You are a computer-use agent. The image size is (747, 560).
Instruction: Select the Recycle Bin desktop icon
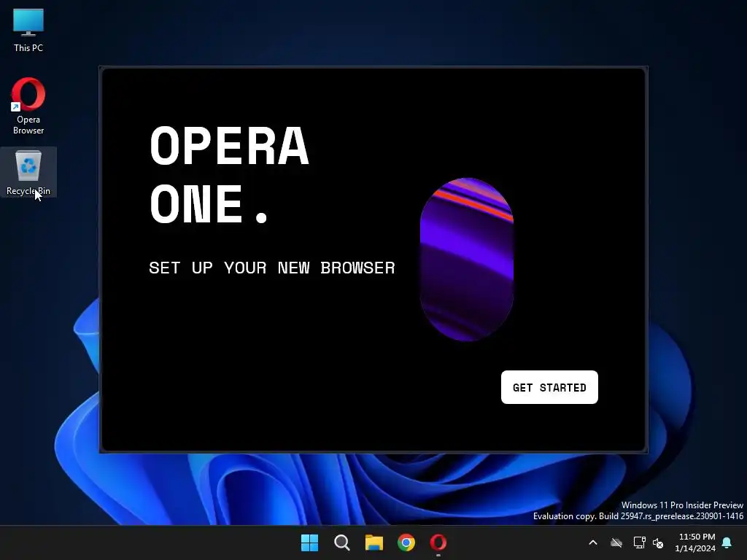pos(28,172)
